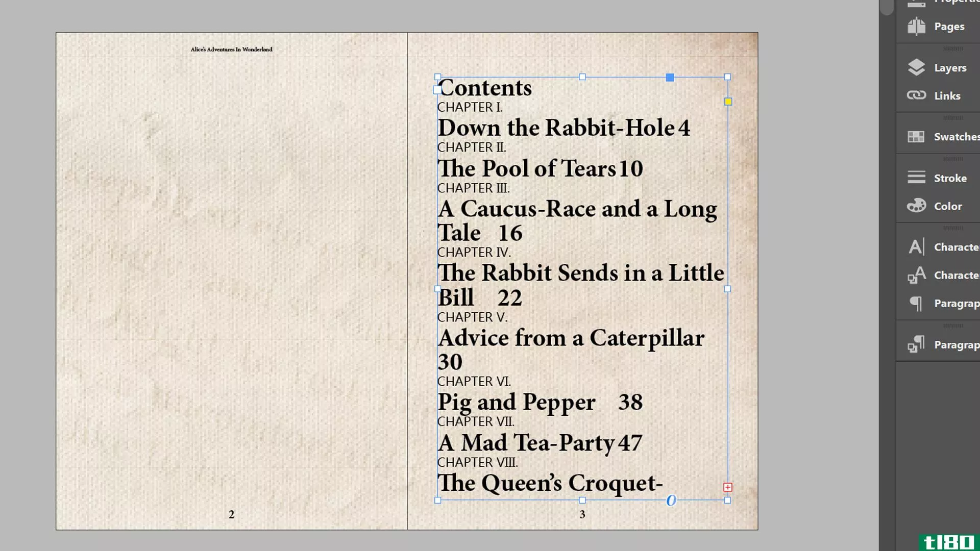Image resolution: width=980 pixels, height=551 pixels.
Task: Click 'A Caucus-Race and a Long' line
Action: tap(577, 209)
